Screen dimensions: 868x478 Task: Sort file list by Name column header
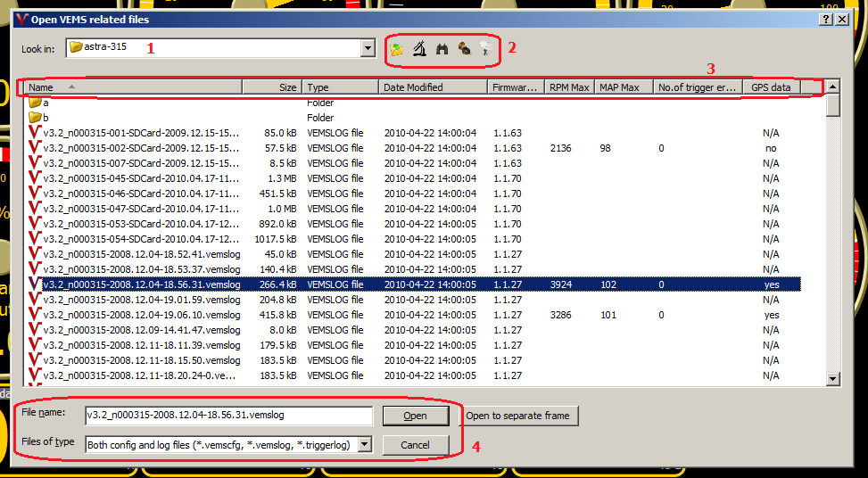pyautogui.click(x=134, y=87)
